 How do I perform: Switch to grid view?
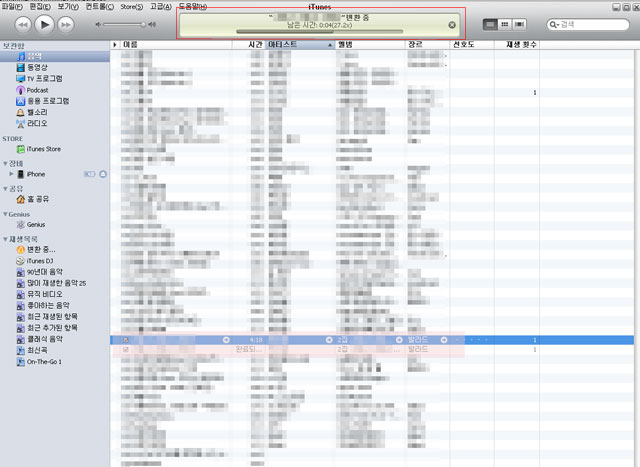[x=505, y=24]
